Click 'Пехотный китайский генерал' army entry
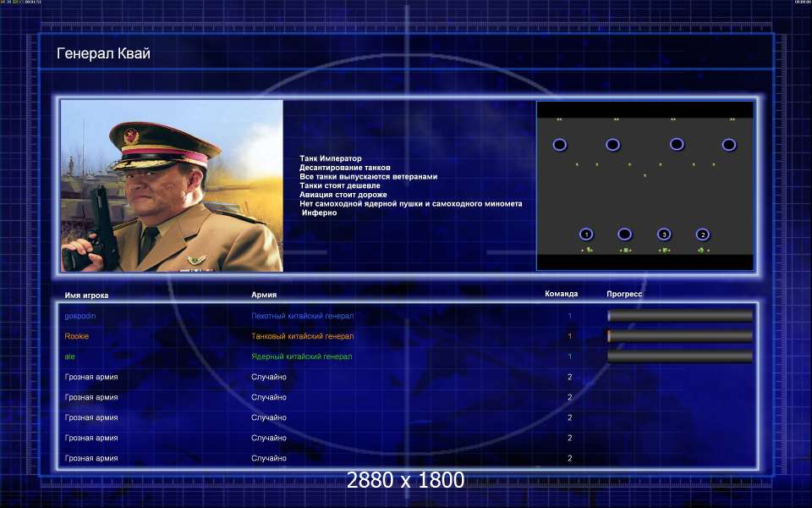The height and width of the screenshot is (508, 812). point(303,316)
